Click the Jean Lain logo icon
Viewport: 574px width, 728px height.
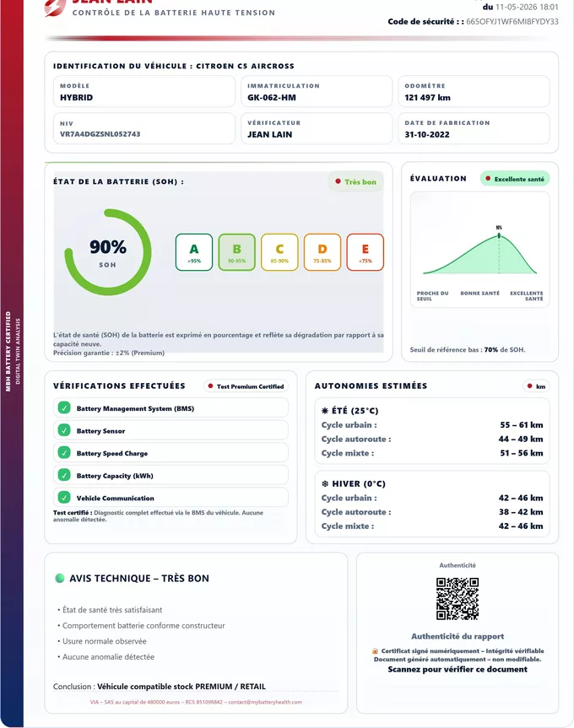pos(55,8)
